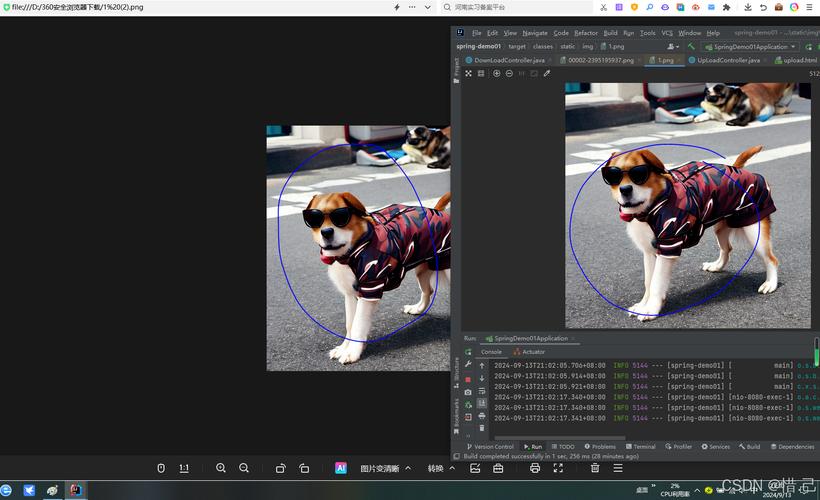Select the Console tab in Run panel
The height and width of the screenshot is (500, 820).
pyautogui.click(x=491, y=352)
